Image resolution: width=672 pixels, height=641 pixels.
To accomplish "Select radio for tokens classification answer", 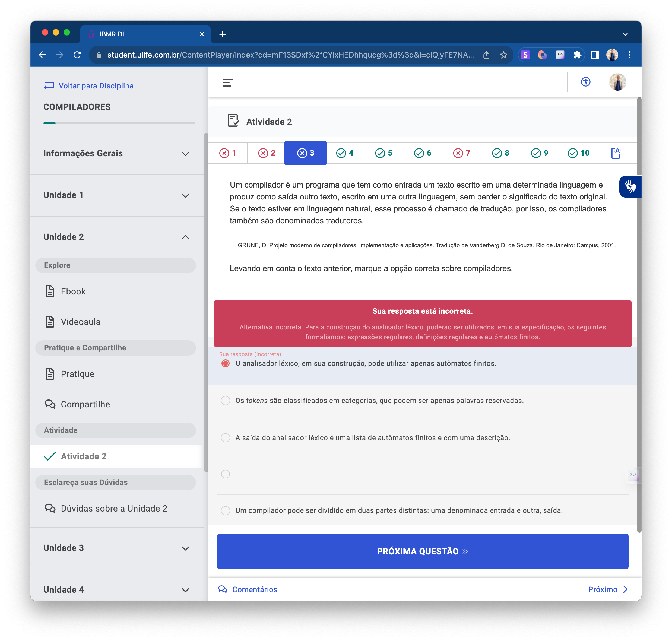I will [x=226, y=401].
